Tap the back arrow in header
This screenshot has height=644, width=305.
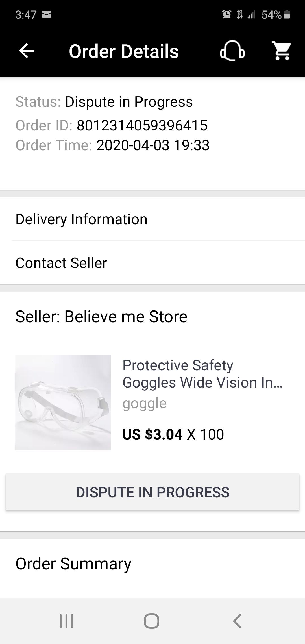click(x=27, y=51)
